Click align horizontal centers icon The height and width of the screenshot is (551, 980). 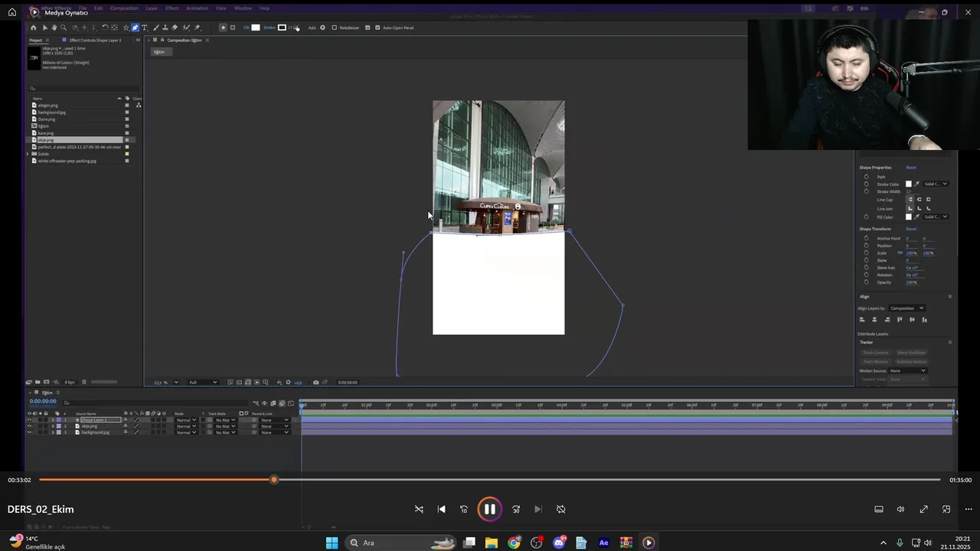pos(875,320)
